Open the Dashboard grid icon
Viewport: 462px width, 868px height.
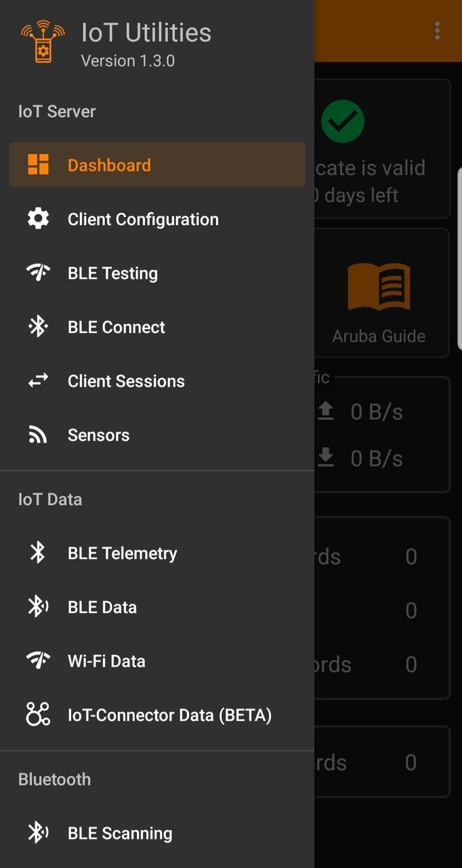click(38, 164)
